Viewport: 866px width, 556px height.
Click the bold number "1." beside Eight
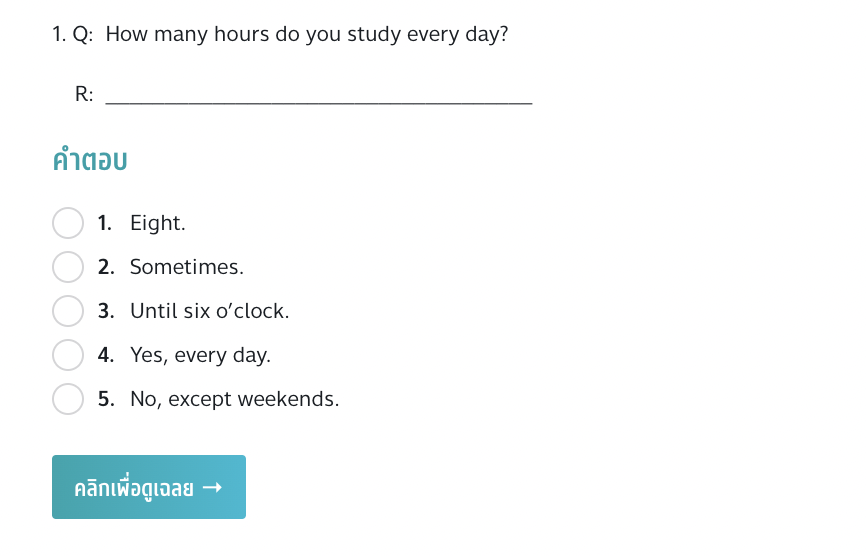pyautogui.click(x=105, y=223)
